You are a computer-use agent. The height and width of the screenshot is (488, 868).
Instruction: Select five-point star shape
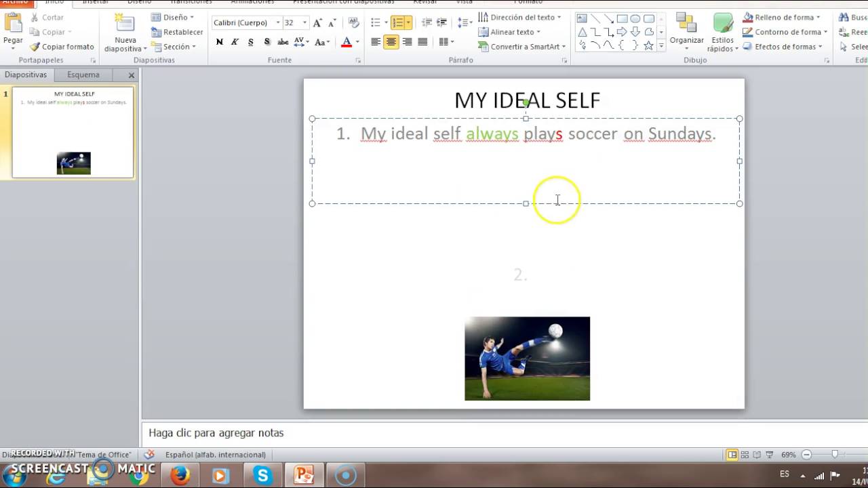[x=648, y=45]
